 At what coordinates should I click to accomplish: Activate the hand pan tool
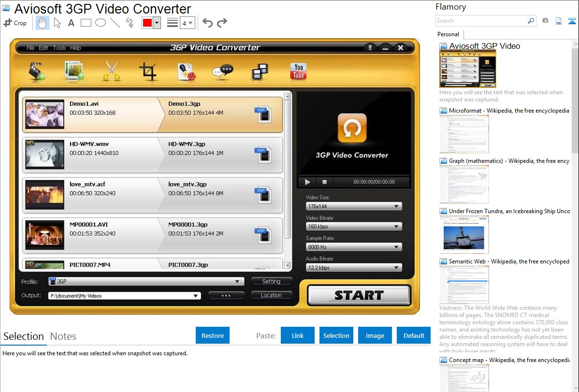(42, 23)
